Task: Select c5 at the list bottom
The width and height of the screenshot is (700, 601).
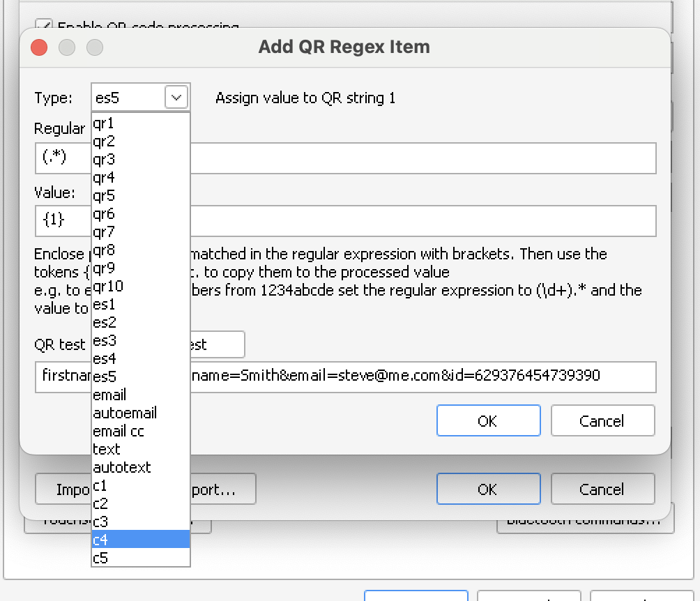Action: pyautogui.click(x=100, y=558)
